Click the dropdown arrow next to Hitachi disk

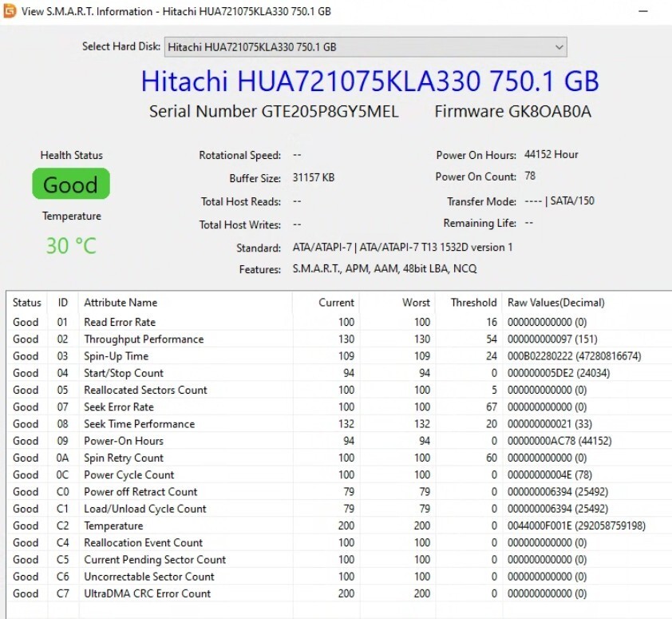coord(559,47)
